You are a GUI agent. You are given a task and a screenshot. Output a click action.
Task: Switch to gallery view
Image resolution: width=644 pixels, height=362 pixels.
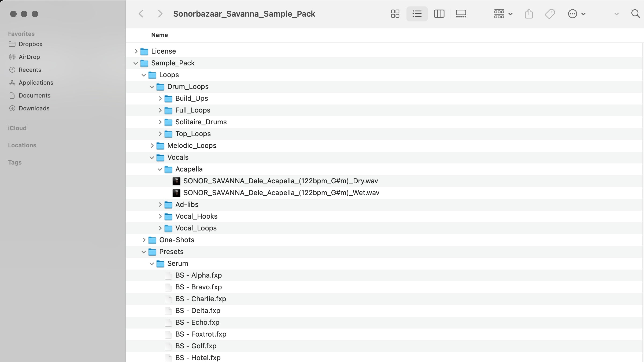pyautogui.click(x=461, y=14)
